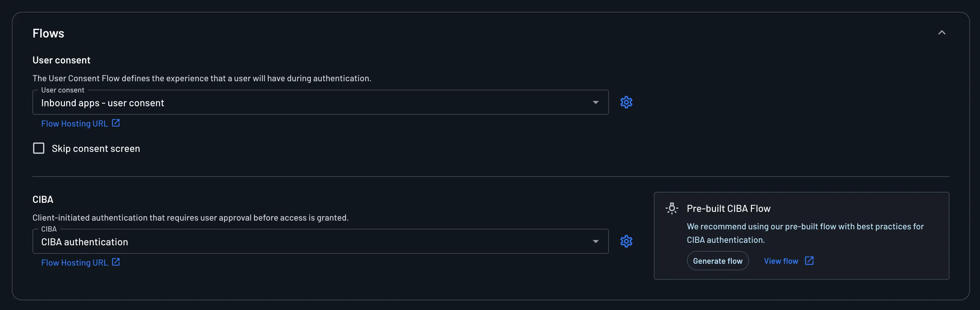Open settings for the user consent flow
The image size is (980, 310).
point(626,102)
